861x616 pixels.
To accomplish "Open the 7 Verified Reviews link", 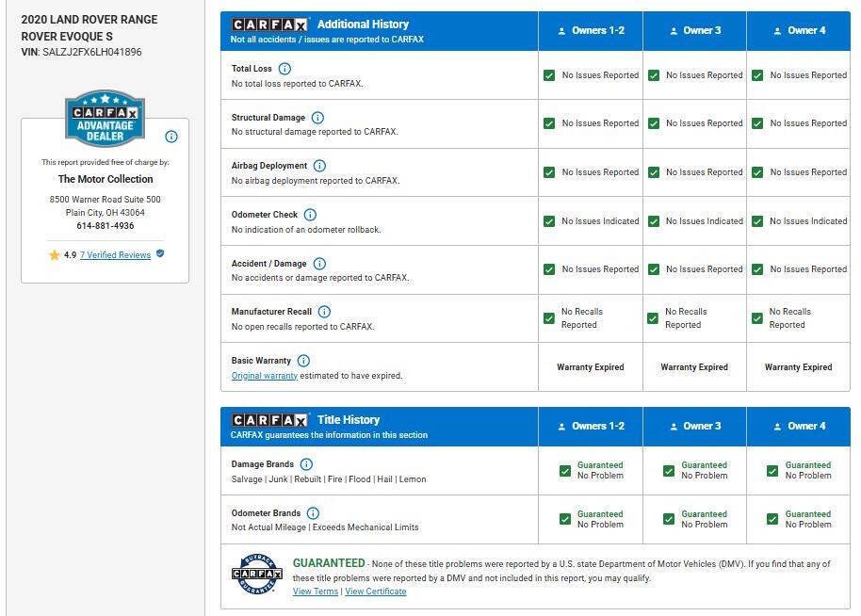I will click(x=115, y=254).
